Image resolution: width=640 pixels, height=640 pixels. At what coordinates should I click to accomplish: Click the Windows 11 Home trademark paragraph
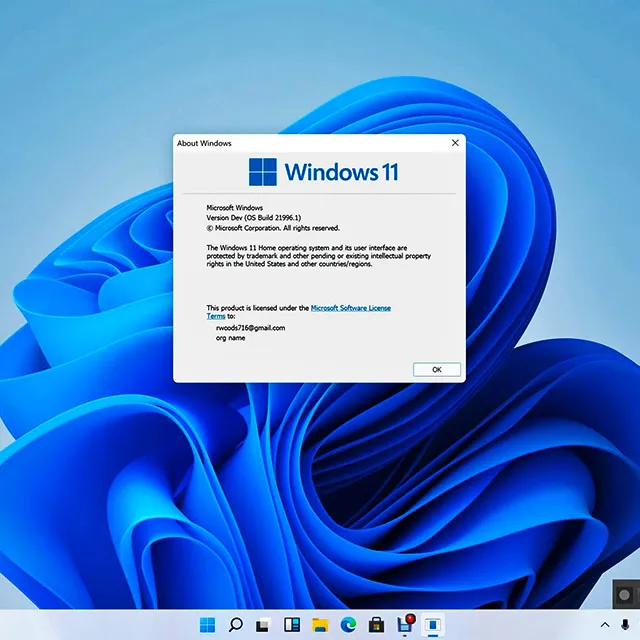coord(318,256)
